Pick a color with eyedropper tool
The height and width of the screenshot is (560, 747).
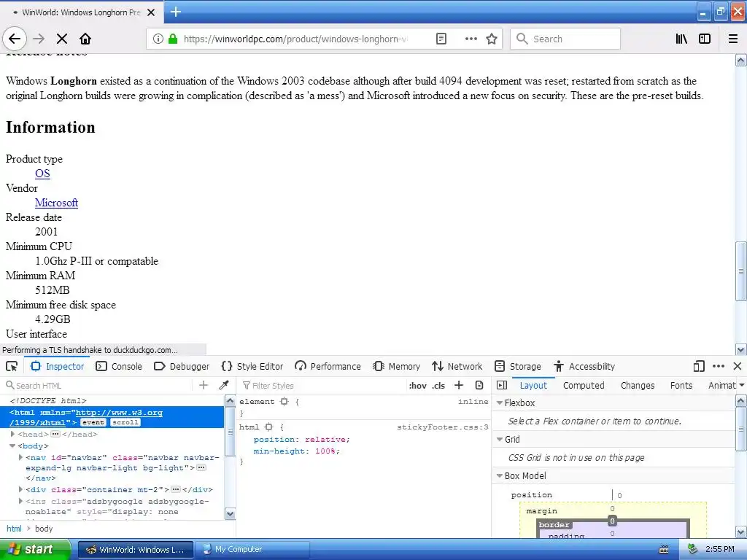pos(224,385)
